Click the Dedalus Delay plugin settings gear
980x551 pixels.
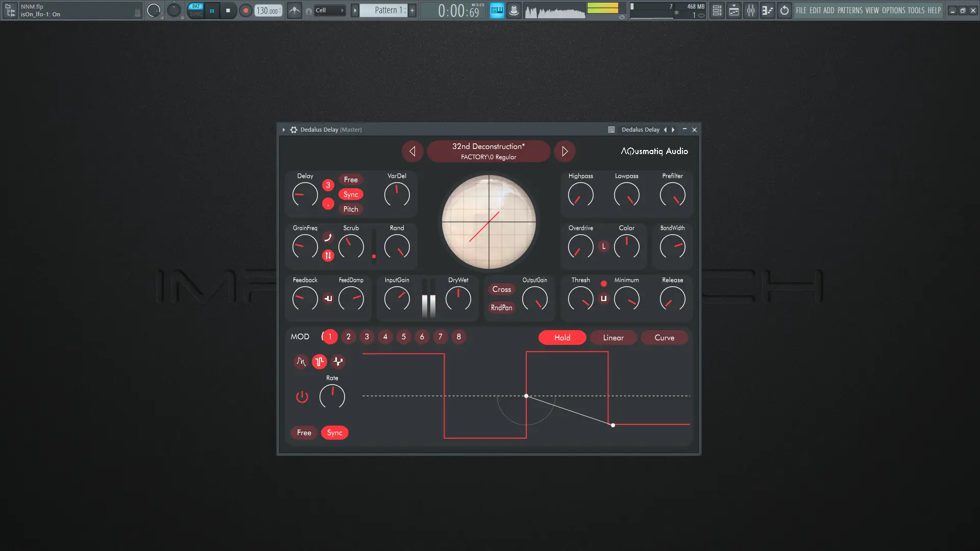(293, 130)
